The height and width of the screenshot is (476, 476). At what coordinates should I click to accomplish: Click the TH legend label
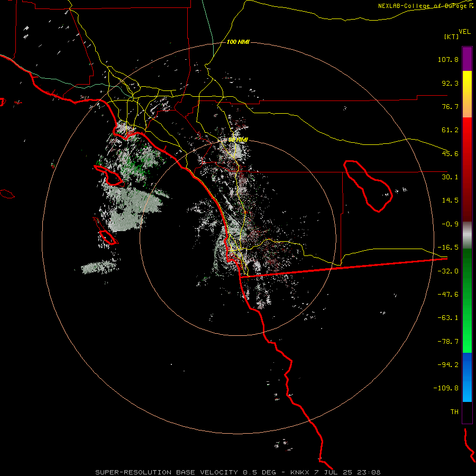coord(454,412)
